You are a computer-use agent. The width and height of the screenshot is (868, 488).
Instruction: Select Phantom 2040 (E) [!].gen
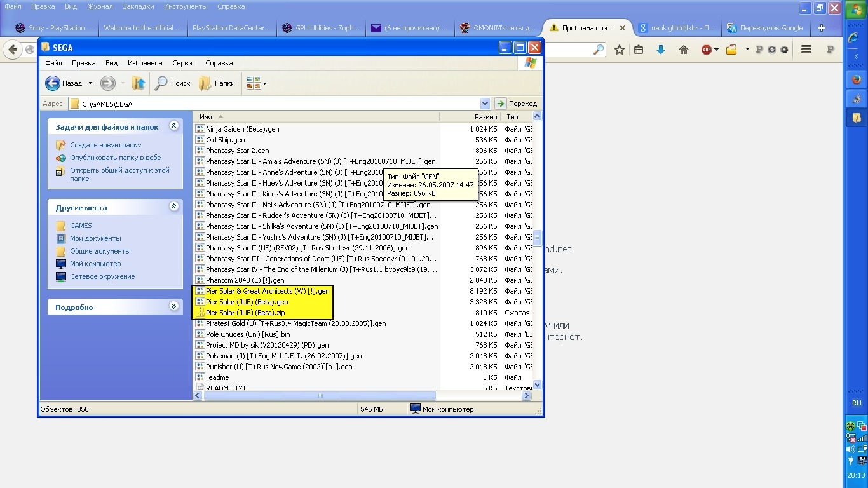pyautogui.click(x=245, y=280)
